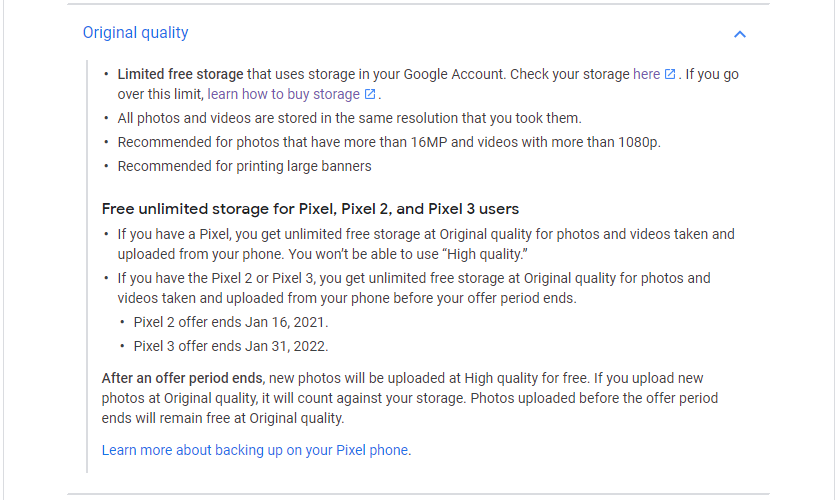Click 'Pixel 3 offer ends Jan 31, 2022' line
This screenshot has width=837, height=500.
tap(231, 346)
